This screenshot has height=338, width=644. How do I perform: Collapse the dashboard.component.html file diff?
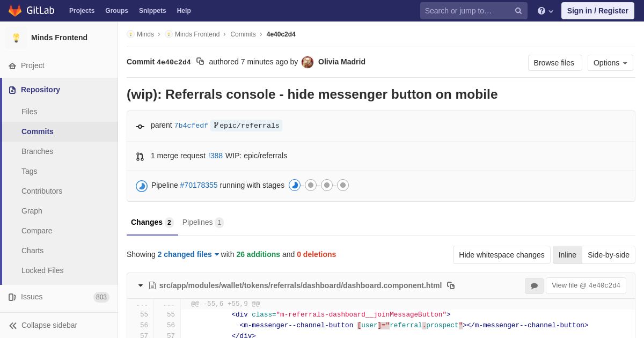pos(141,285)
